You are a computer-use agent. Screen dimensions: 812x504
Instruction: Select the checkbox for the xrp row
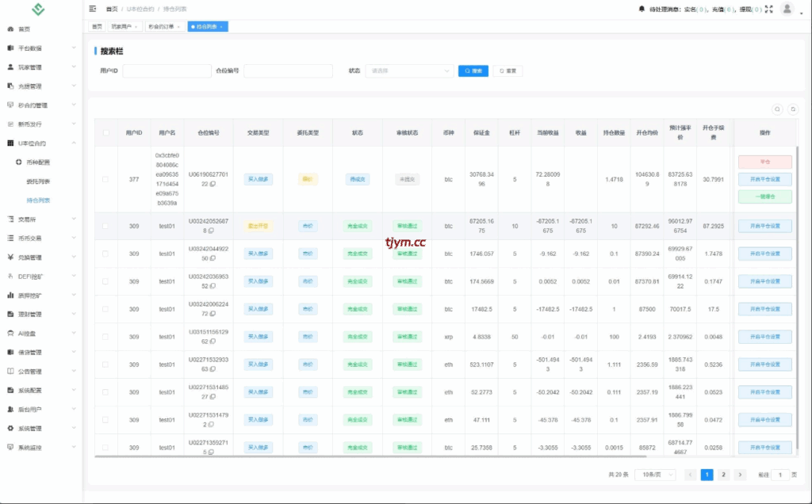point(105,337)
